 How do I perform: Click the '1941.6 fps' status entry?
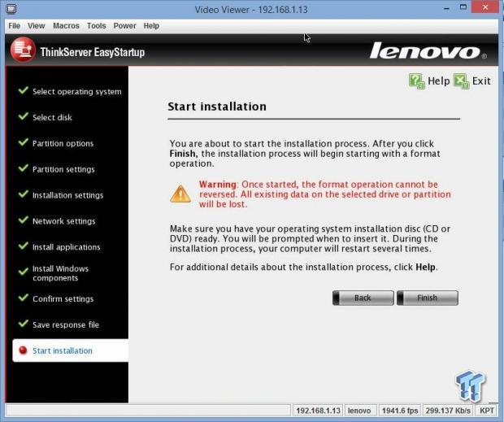(x=400, y=411)
